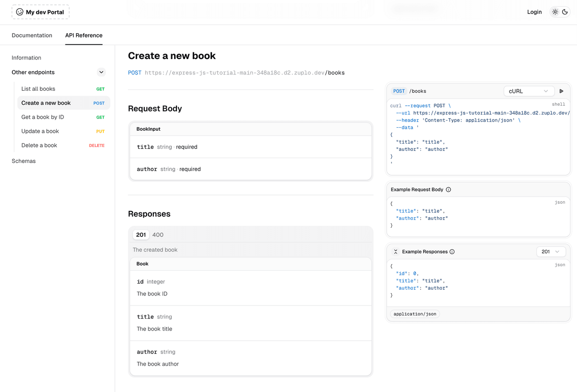The width and height of the screenshot is (577, 392).
Task: Show the 400 response details
Action: point(157,234)
